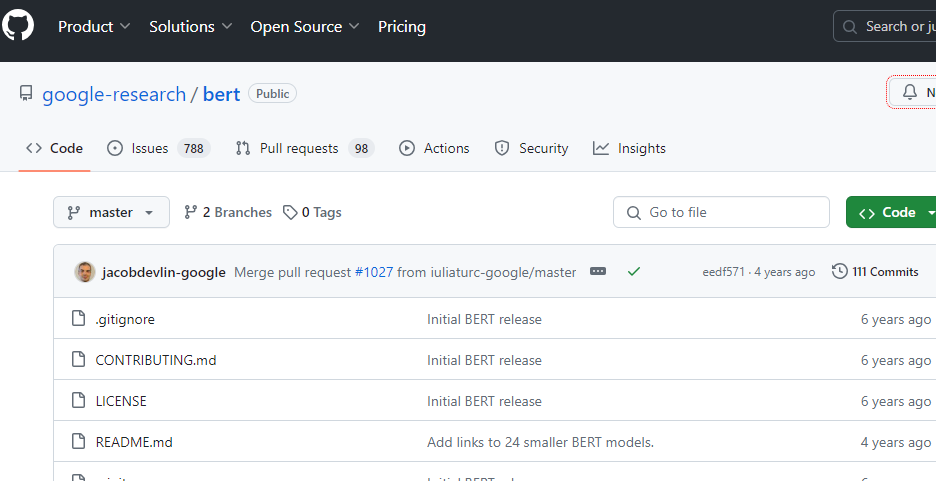
Task: Open the master branch dropdown
Action: pos(111,212)
